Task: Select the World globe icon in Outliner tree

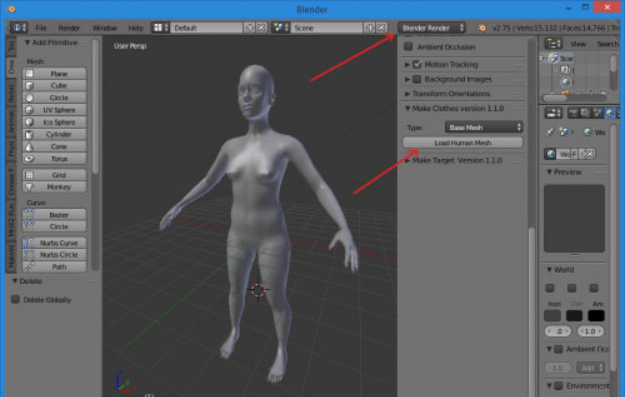Action: [x=566, y=82]
